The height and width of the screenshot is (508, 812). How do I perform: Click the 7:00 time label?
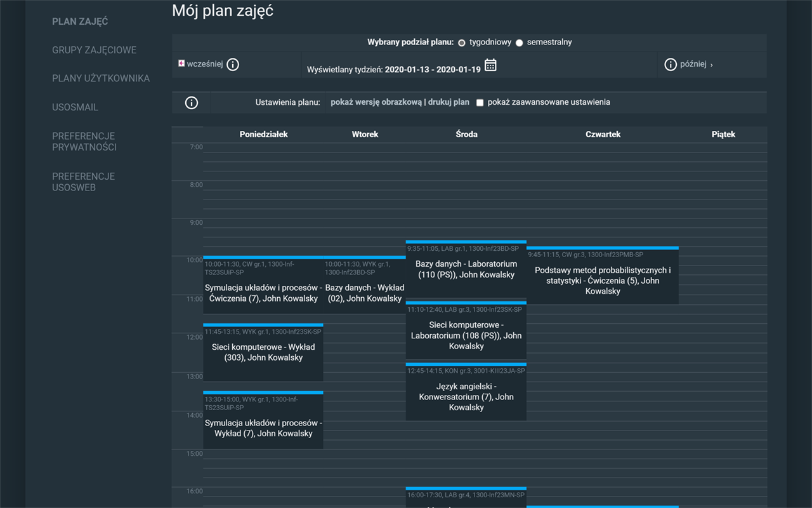point(196,147)
